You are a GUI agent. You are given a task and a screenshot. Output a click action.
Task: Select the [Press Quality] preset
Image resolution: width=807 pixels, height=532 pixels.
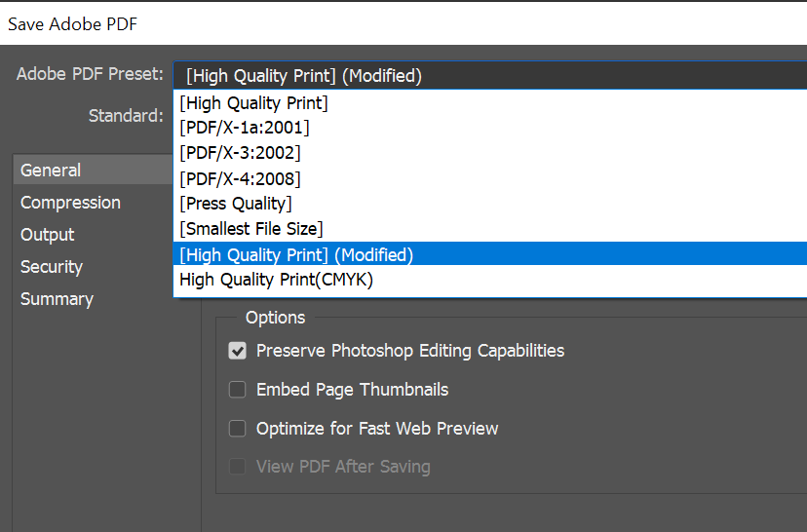pos(490,204)
